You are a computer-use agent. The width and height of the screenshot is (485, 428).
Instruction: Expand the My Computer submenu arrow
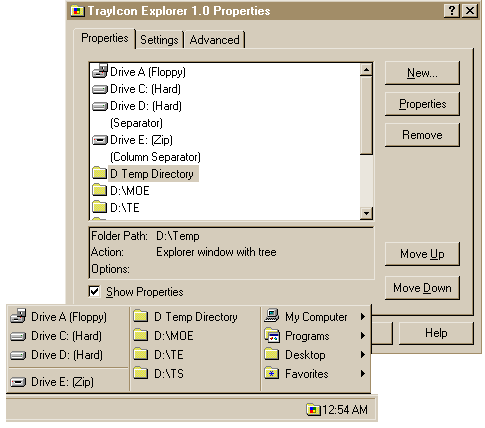tap(363, 316)
